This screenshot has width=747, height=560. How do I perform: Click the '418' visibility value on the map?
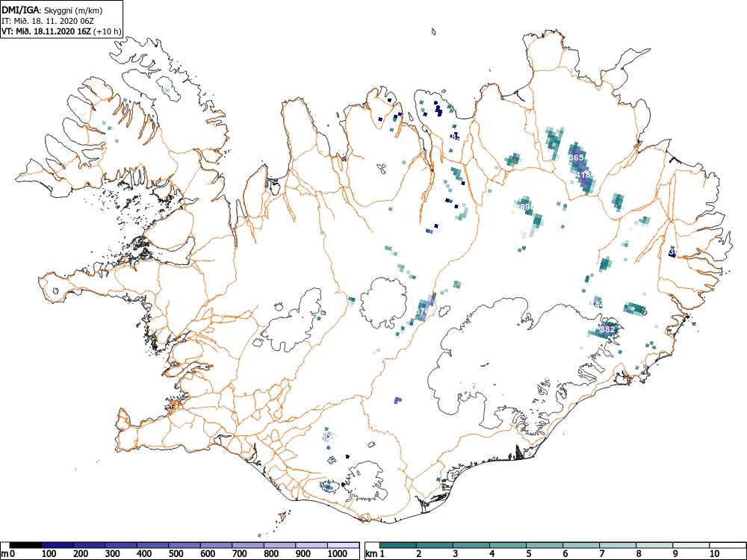pyautogui.click(x=583, y=175)
